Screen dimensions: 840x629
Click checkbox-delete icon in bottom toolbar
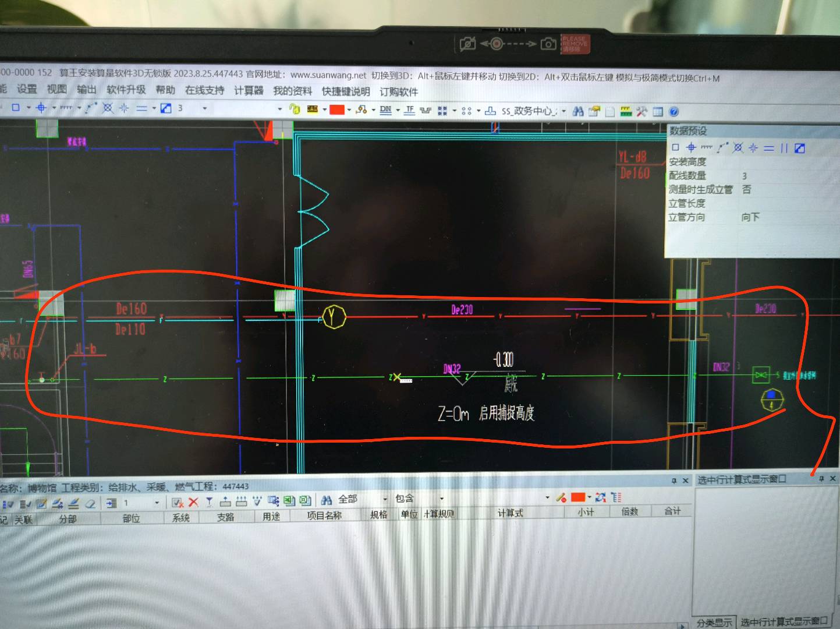click(178, 502)
